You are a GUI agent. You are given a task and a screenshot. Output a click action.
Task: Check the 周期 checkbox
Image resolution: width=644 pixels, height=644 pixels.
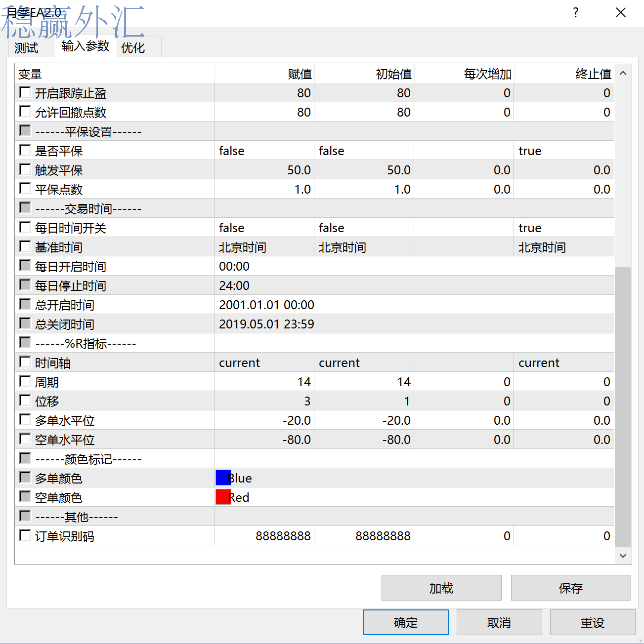pos(25,381)
